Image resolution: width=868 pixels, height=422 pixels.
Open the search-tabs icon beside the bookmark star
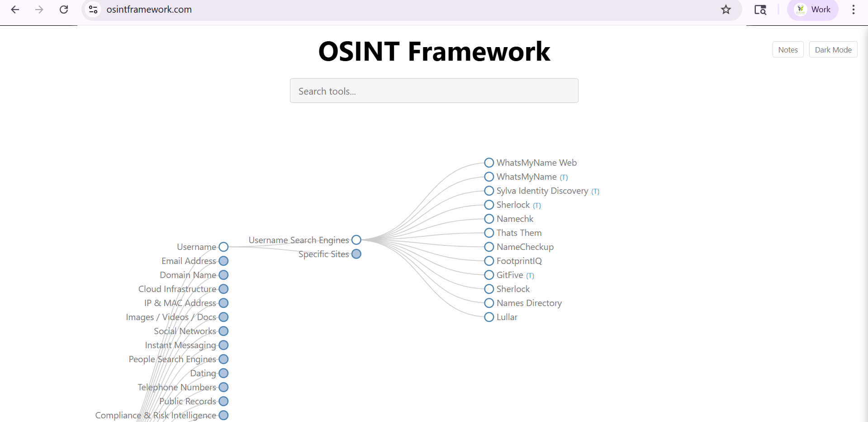click(x=760, y=10)
